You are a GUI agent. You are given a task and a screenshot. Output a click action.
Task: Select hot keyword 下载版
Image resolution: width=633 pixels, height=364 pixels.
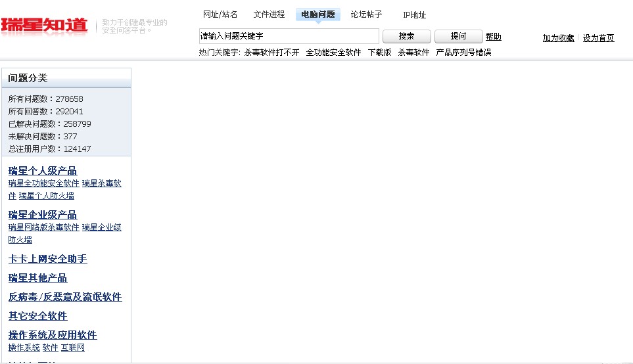click(x=379, y=53)
